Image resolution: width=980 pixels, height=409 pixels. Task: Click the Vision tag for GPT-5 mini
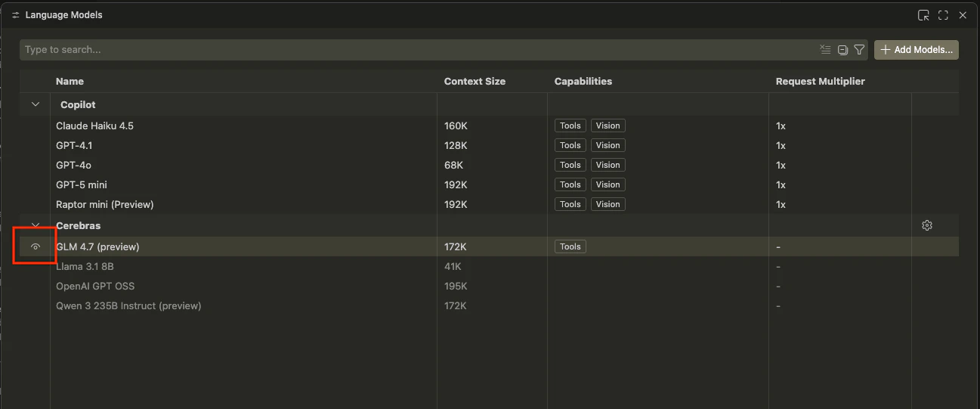tap(608, 184)
